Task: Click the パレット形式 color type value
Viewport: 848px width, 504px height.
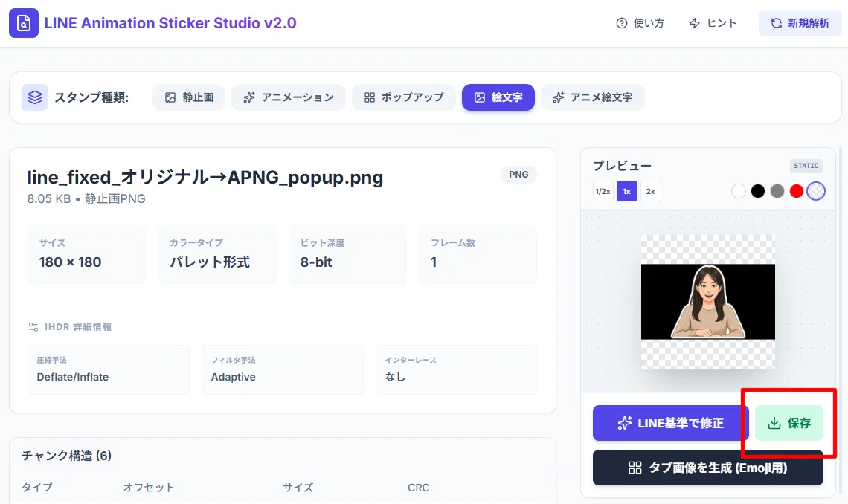Action: [x=210, y=262]
